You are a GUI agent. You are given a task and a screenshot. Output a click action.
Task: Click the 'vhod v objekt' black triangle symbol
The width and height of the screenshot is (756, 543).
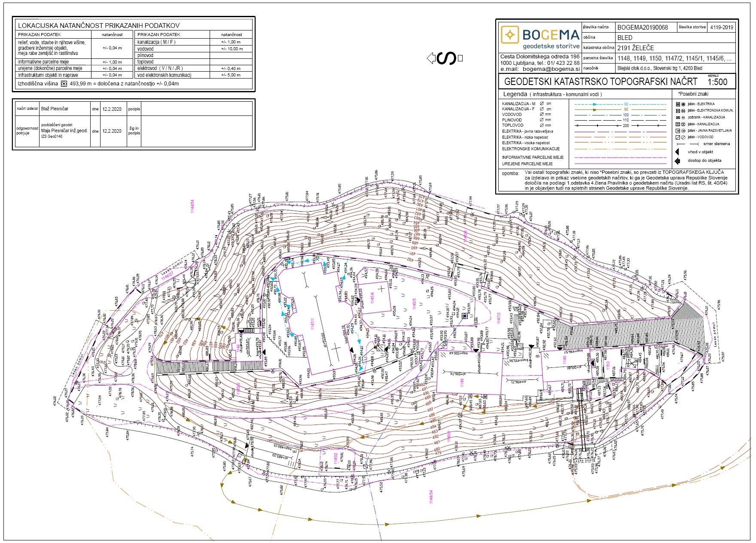[677, 152]
